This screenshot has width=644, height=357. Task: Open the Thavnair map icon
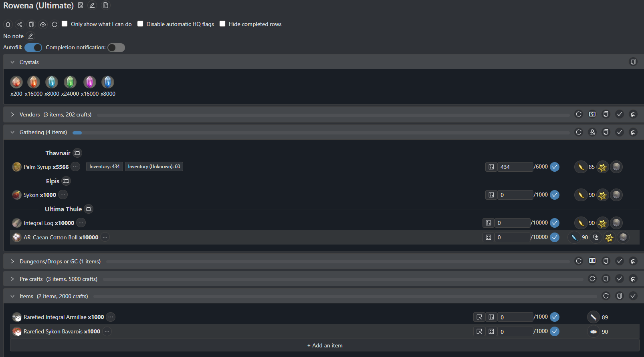(77, 153)
